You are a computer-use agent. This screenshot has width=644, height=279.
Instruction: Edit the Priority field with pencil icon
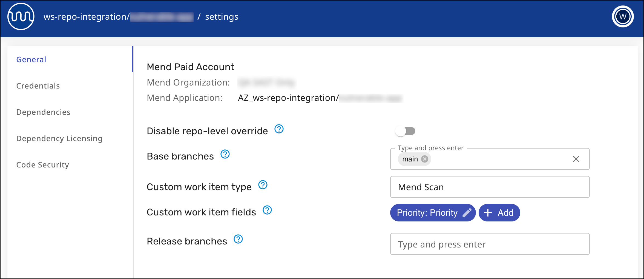tap(467, 213)
